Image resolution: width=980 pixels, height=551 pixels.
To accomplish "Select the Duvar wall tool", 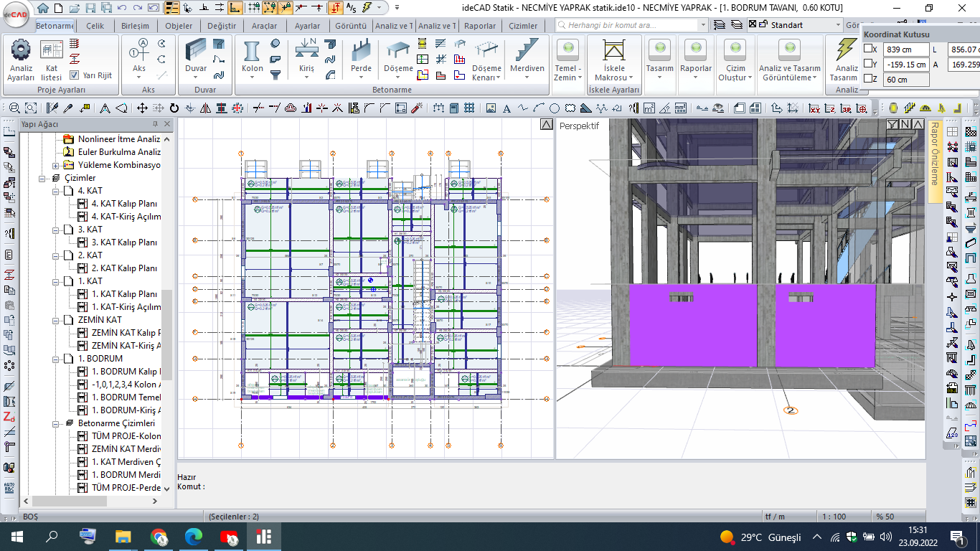I will click(196, 57).
